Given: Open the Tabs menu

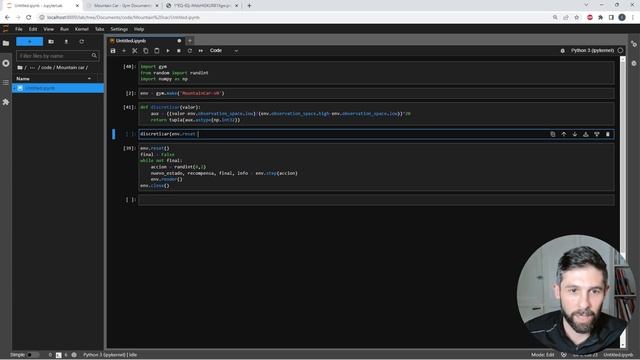Looking at the screenshot, I should (100, 29).
